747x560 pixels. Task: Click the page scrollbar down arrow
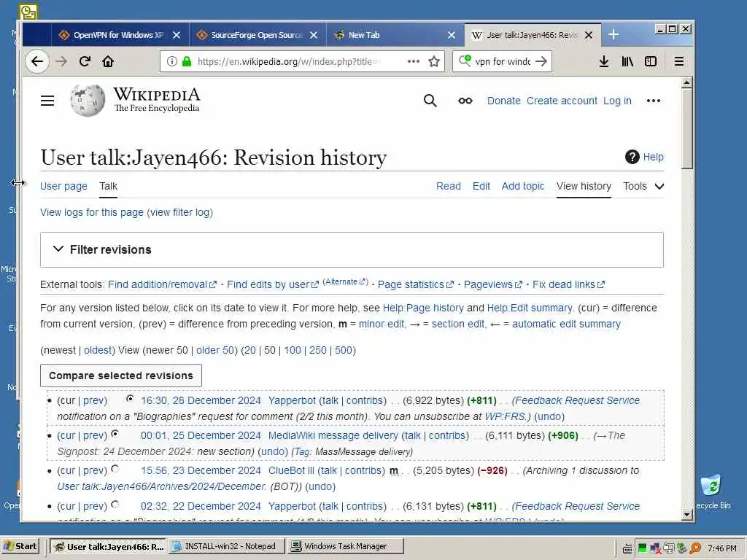tap(686, 514)
